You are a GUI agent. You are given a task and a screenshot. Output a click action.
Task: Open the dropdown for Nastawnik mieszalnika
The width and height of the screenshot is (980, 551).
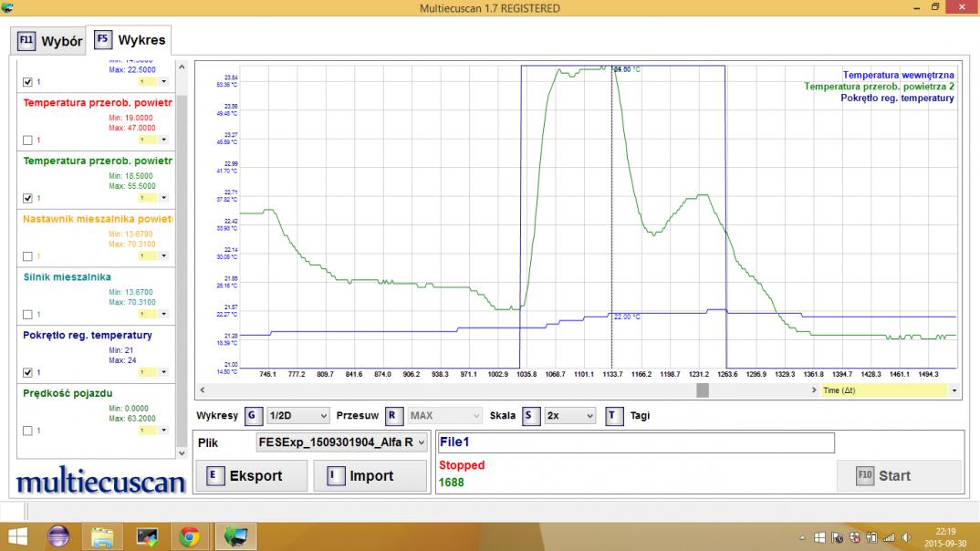click(x=163, y=256)
